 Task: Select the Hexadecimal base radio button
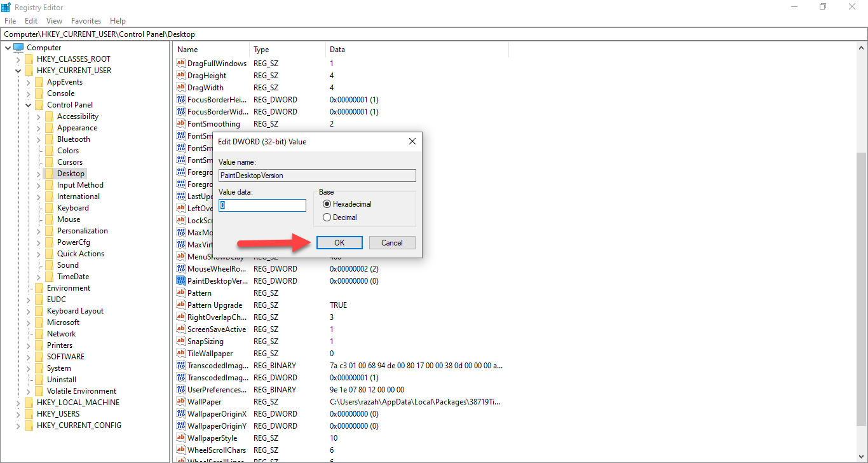coord(327,204)
